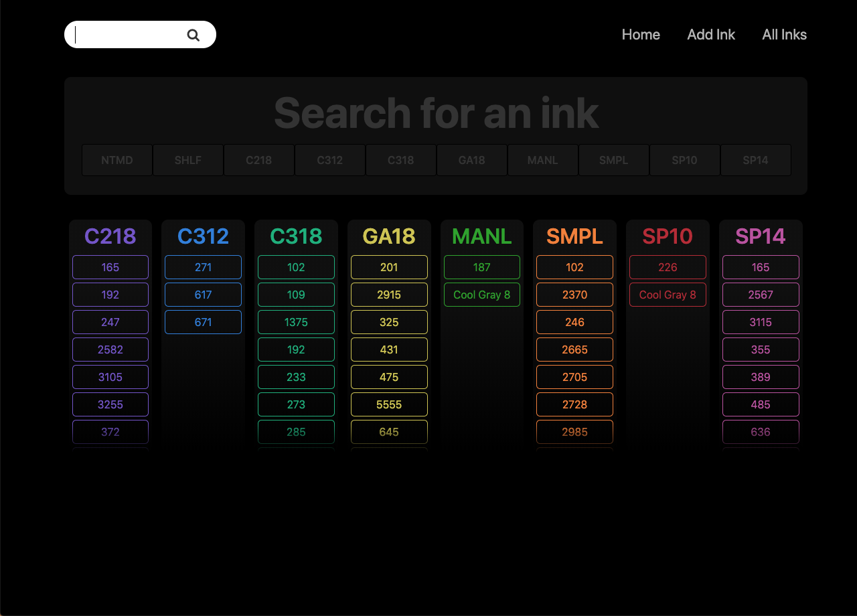Open ink 165 in SP14 column
The image size is (857, 616).
pos(761,267)
